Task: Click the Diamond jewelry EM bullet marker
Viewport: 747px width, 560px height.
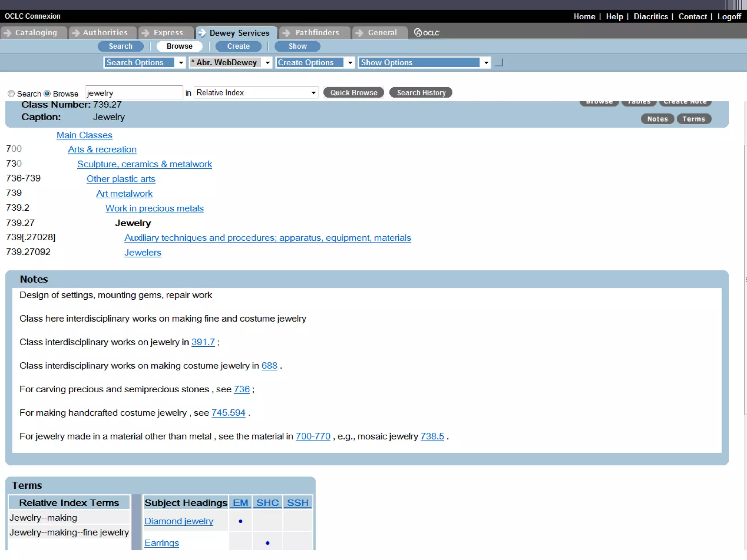Action: pyautogui.click(x=240, y=521)
